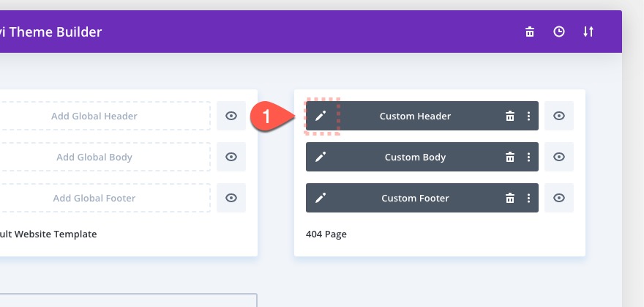Image resolution: width=644 pixels, height=307 pixels.
Task: Click Add Global Body placeholder
Action: pos(105,157)
